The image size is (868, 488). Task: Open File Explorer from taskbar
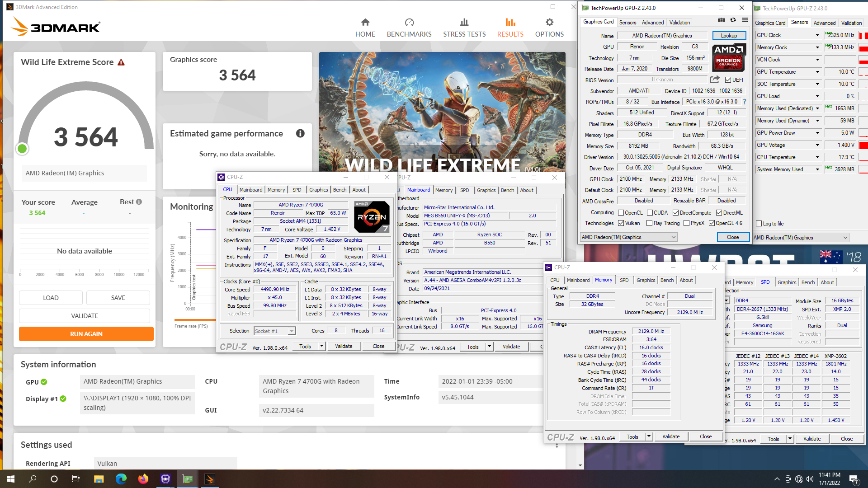[x=99, y=479]
